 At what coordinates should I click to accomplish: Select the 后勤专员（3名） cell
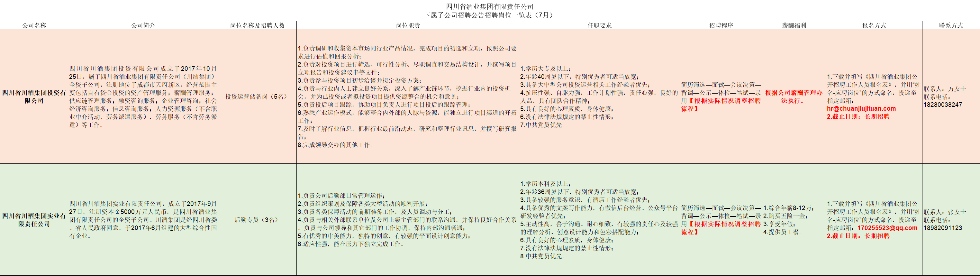click(257, 220)
